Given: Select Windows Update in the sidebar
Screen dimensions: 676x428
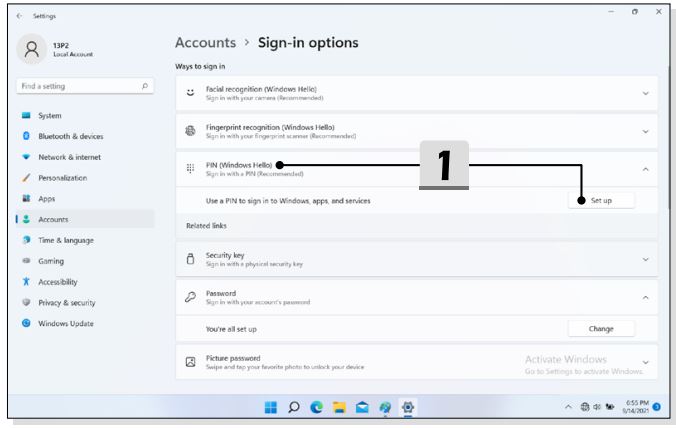Looking at the screenshot, I should [x=65, y=323].
